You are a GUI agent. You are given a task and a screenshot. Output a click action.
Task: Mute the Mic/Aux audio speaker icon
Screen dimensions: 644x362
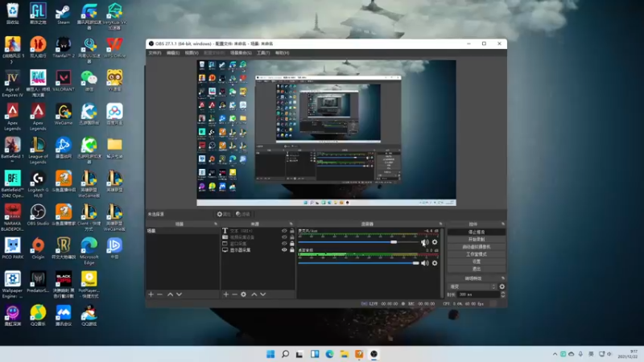(x=425, y=242)
